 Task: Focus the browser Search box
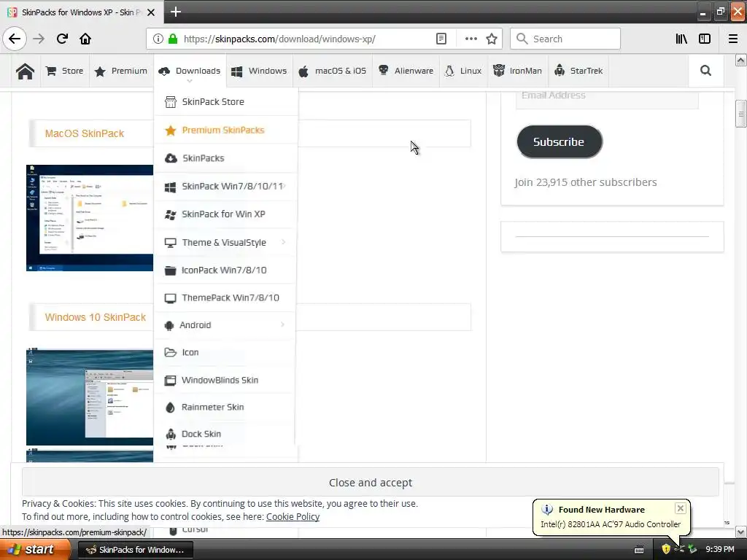[565, 39]
